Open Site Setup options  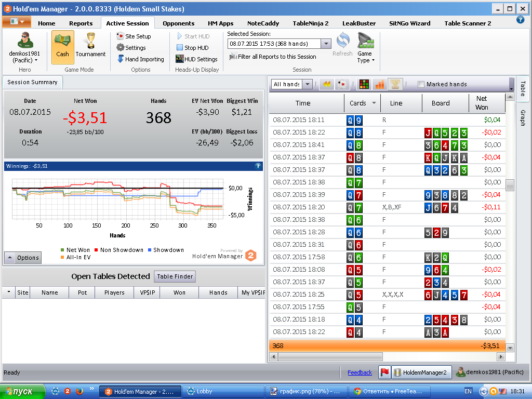click(x=134, y=36)
